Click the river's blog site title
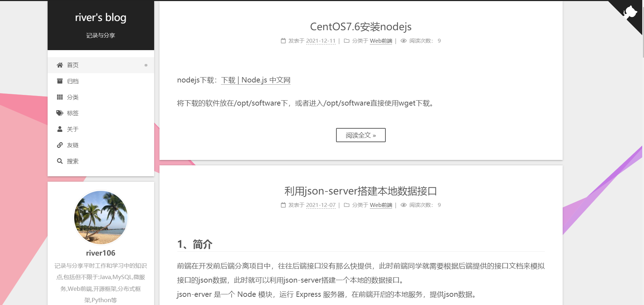644x305 pixels. pyautogui.click(x=101, y=17)
